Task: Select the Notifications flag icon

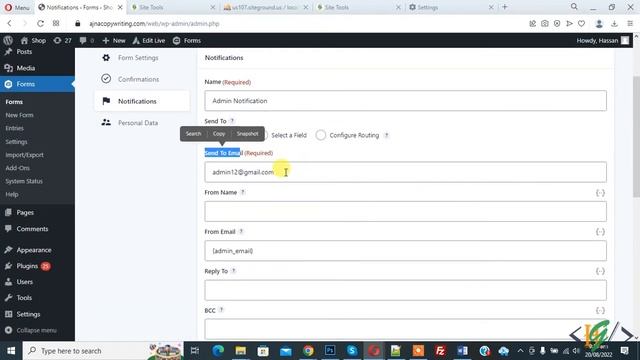Action: point(106,101)
